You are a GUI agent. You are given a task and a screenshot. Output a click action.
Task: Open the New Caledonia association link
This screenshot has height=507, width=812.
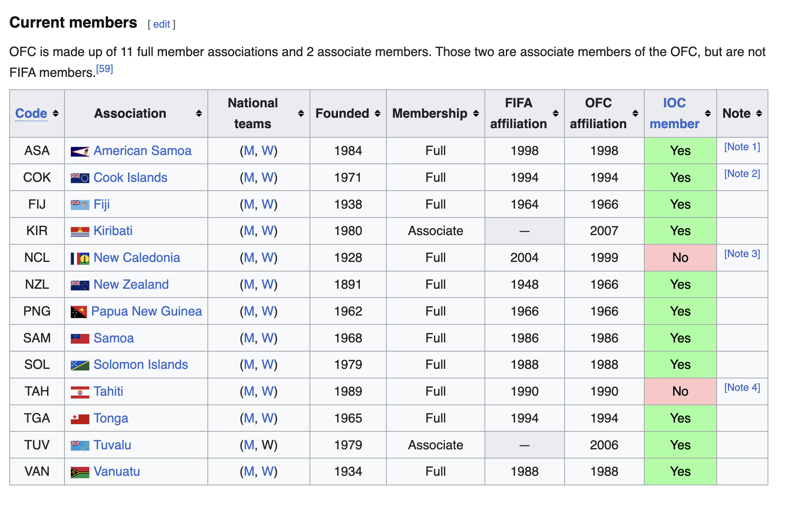click(x=137, y=258)
